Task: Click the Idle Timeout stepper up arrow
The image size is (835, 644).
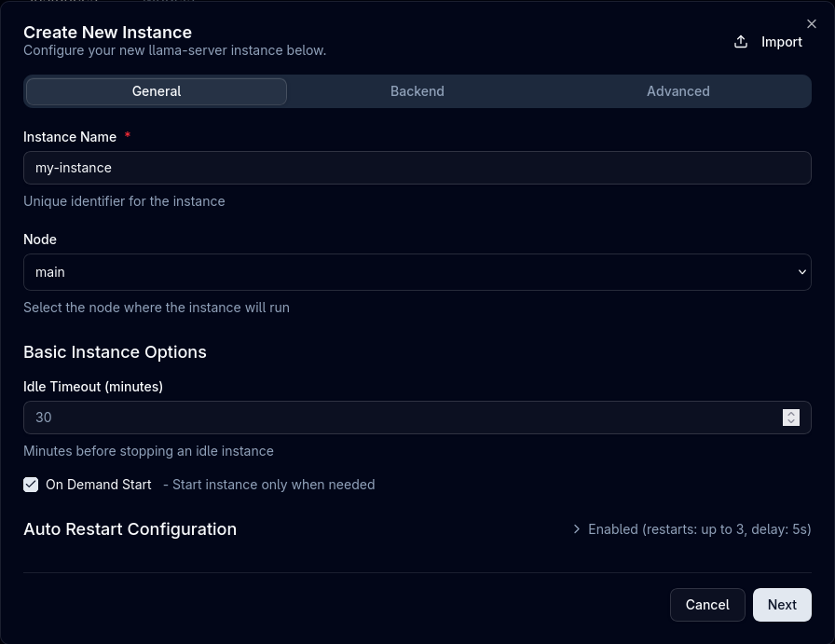Action: pyautogui.click(x=791, y=414)
